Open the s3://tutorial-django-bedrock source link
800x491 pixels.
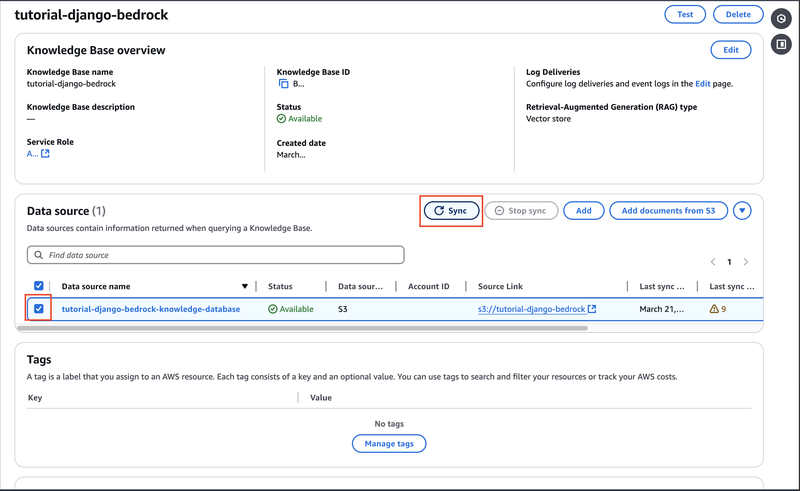531,309
